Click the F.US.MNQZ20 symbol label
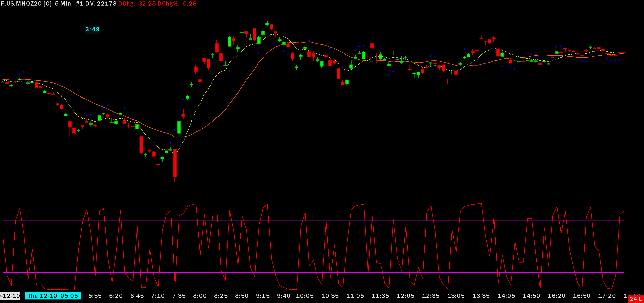 tap(21, 4)
